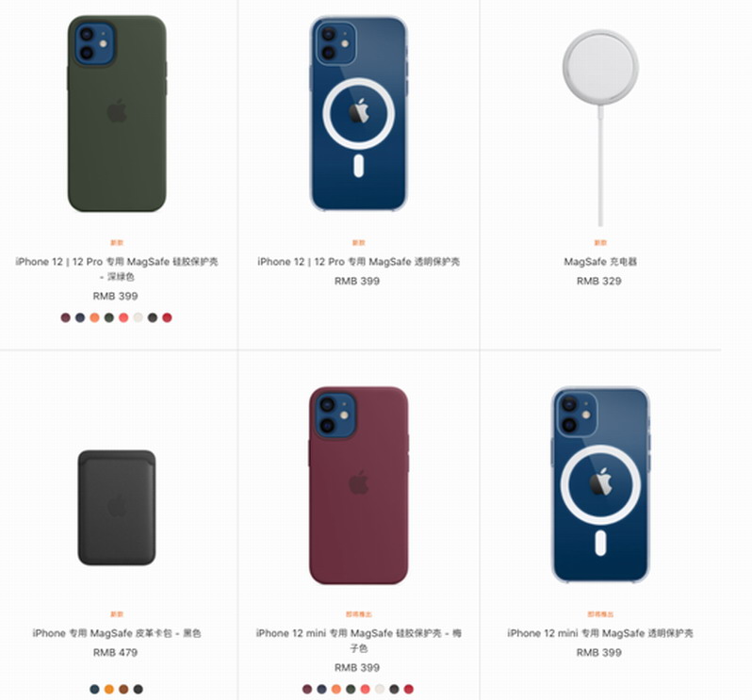752x700 pixels.
Task: Open the MagSafe charger title link
Action: pyautogui.click(x=600, y=262)
